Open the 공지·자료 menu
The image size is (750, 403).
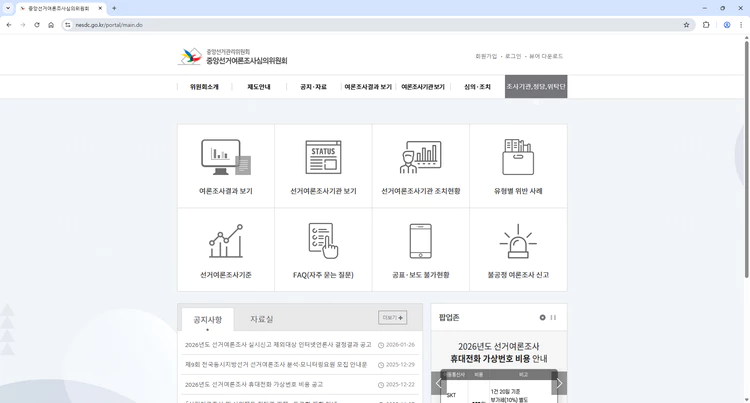coord(313,87)
